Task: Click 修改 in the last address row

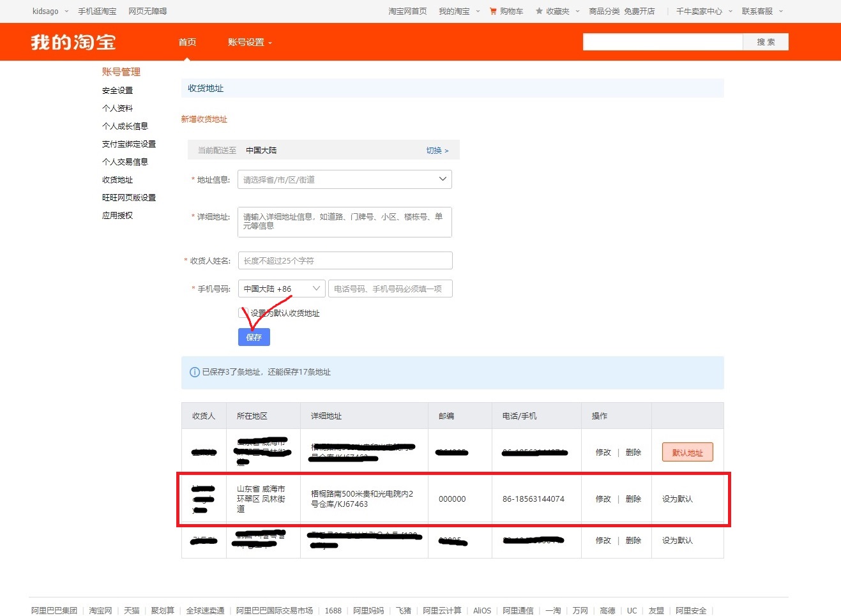Action: (x=603, y=541)
